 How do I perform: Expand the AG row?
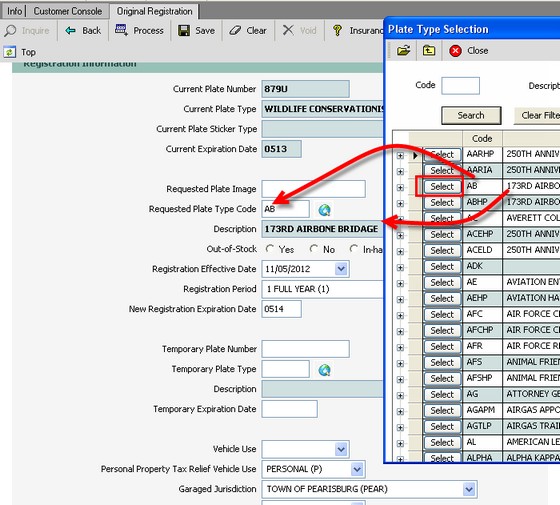pos(400,396)
